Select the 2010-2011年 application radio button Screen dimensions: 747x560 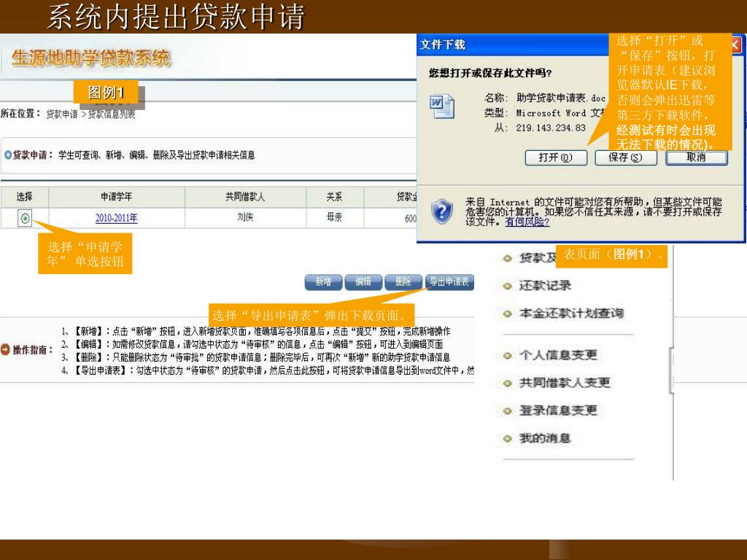[x=26, y=218]
